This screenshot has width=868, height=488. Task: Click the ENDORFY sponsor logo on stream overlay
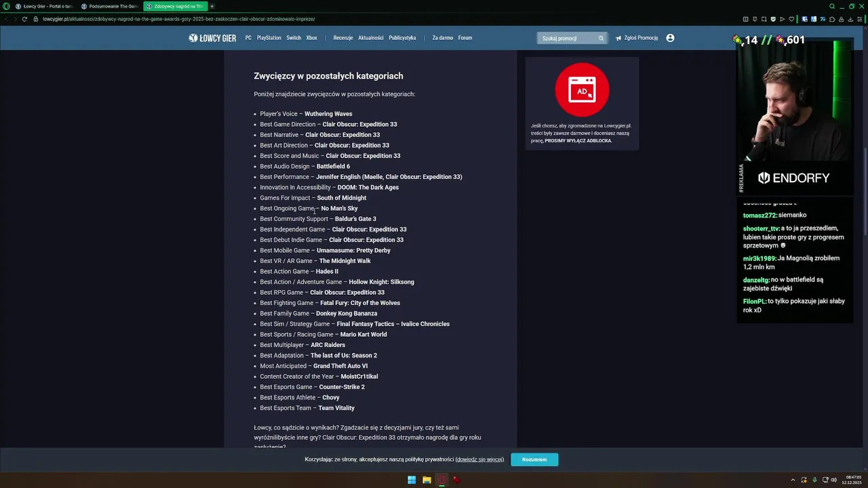pos(794,178)
